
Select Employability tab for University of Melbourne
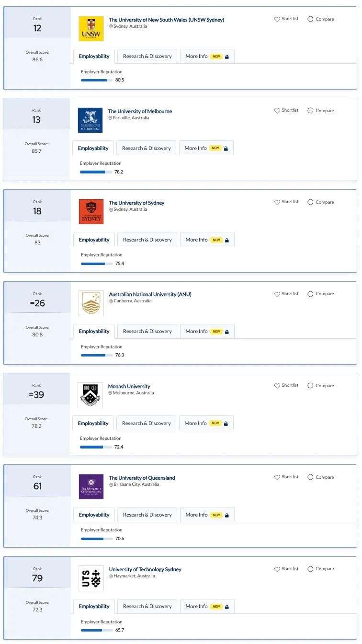pyautogui.click(x=93, y=149)
